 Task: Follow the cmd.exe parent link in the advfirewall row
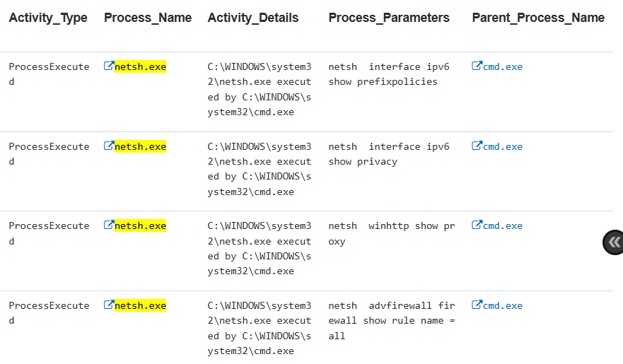502,306
